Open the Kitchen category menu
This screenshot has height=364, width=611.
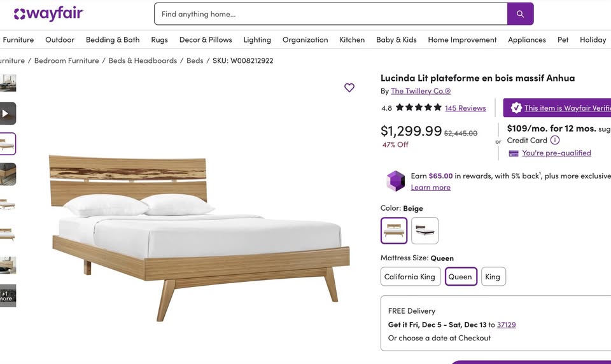pyautogui.click(x=352, y=39)
